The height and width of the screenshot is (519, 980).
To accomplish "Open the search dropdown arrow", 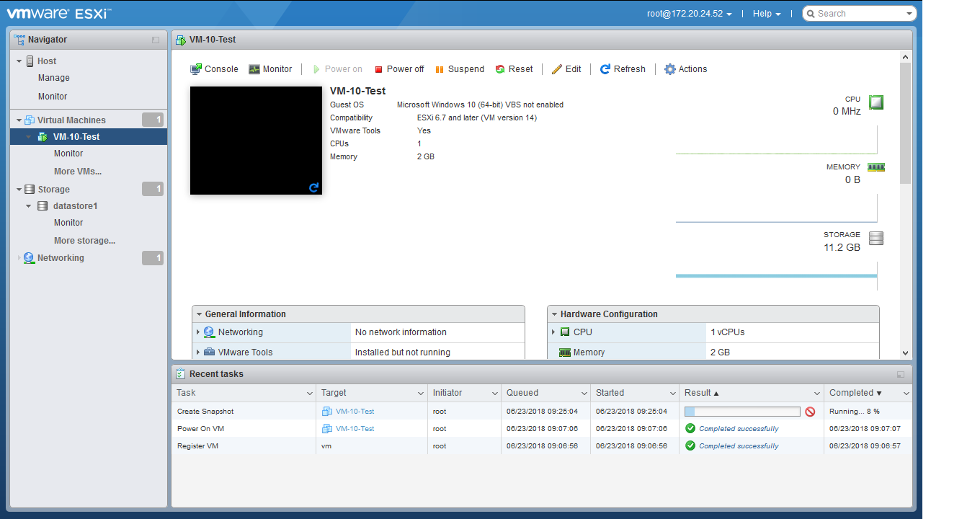I will tap(910, 14).
